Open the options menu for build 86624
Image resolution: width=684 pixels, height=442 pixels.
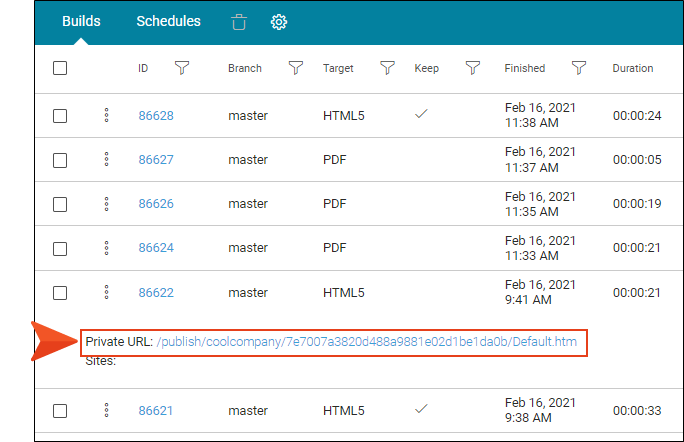coord(106,248)
